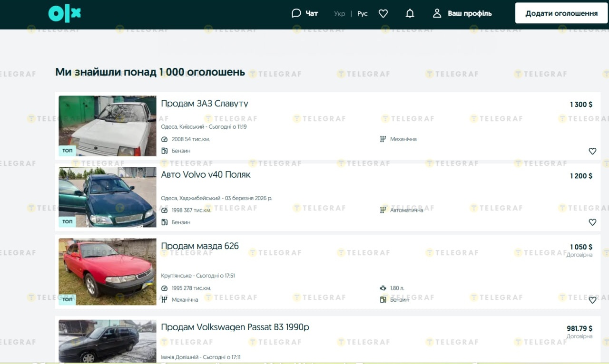Open Авто Volvo v40 Поляк listing
This screenshot has width=609, height=364.
tap(206, 174)
